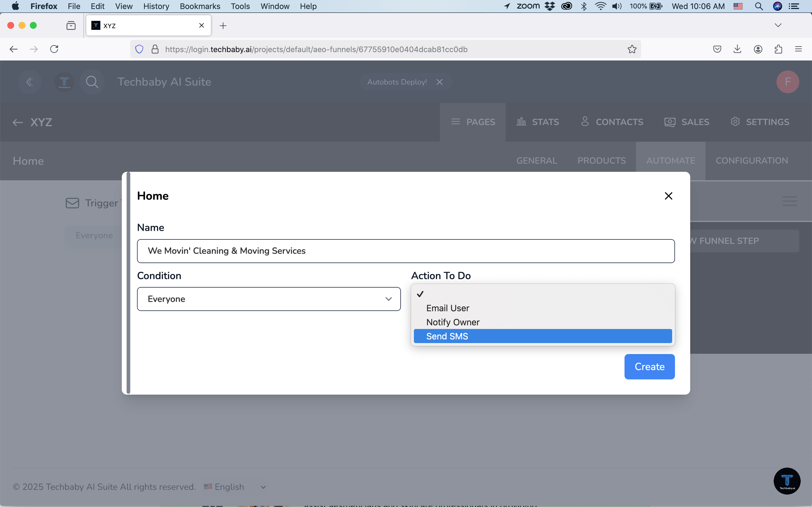
Task: Bookmark this page with star icon
Action: (632, 49)
